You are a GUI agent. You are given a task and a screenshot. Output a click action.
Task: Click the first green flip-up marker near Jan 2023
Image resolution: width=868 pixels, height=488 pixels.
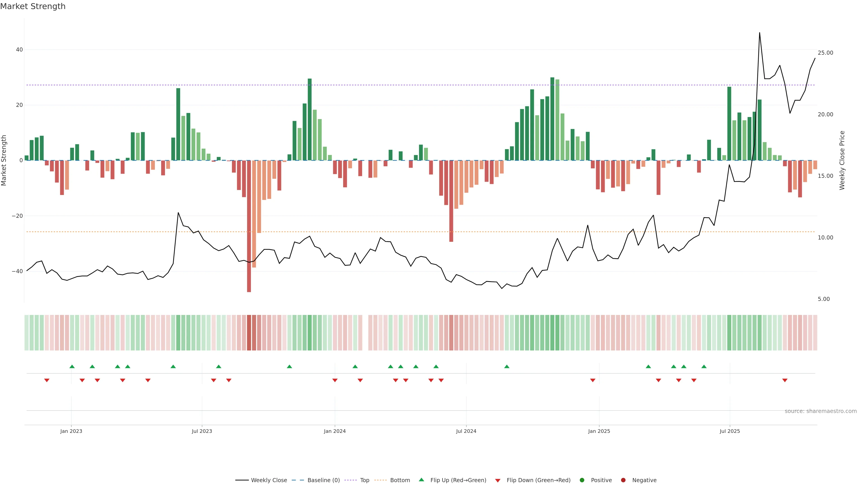pyautogui.click(x=72, y=366)
